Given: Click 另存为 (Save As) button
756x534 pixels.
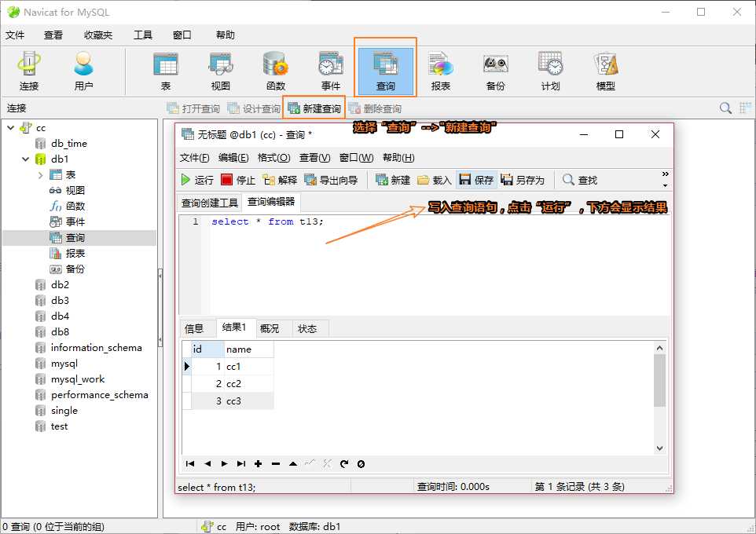Looking at the screenshot, I should click(523, 180).
